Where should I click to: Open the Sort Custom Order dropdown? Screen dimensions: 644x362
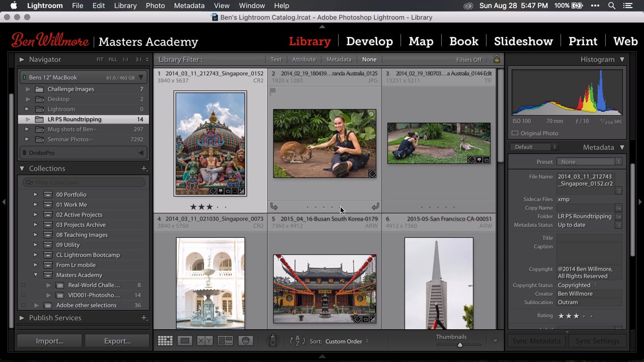click(x=347, y=341)
